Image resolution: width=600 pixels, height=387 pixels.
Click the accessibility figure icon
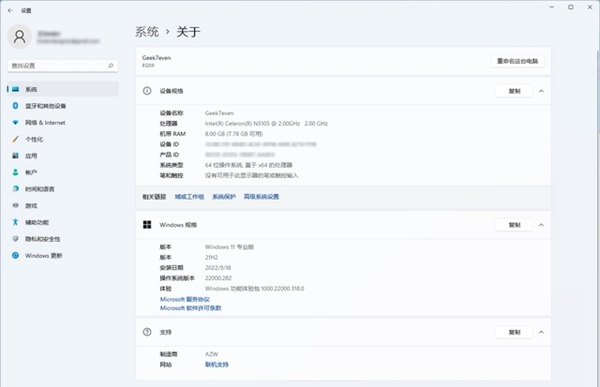15,222
